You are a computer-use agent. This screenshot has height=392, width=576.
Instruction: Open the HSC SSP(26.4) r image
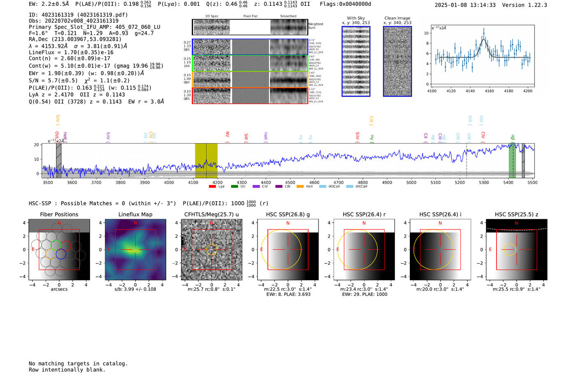point(364,250)
